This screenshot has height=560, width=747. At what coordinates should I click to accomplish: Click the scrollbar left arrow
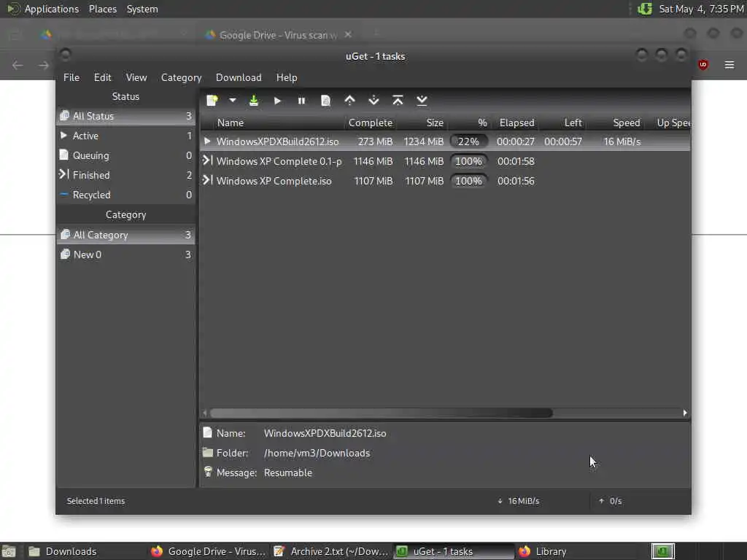205,413
